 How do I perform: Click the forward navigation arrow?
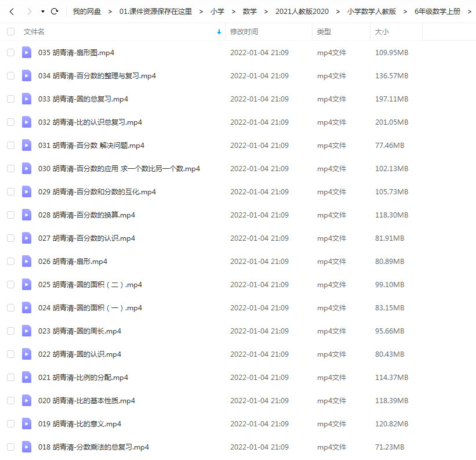pyautogui.click(x=29, y=12)
